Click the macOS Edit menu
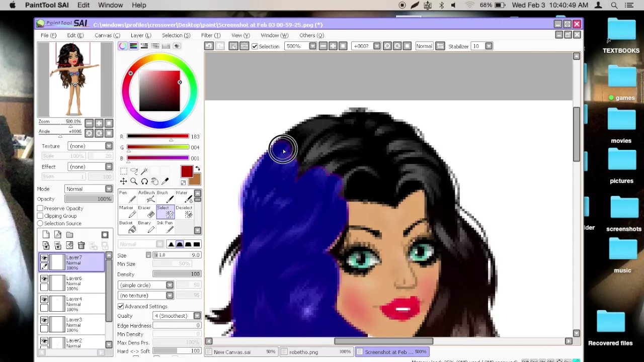Viewport: 644px width, 362px height. tap(84, 5)
